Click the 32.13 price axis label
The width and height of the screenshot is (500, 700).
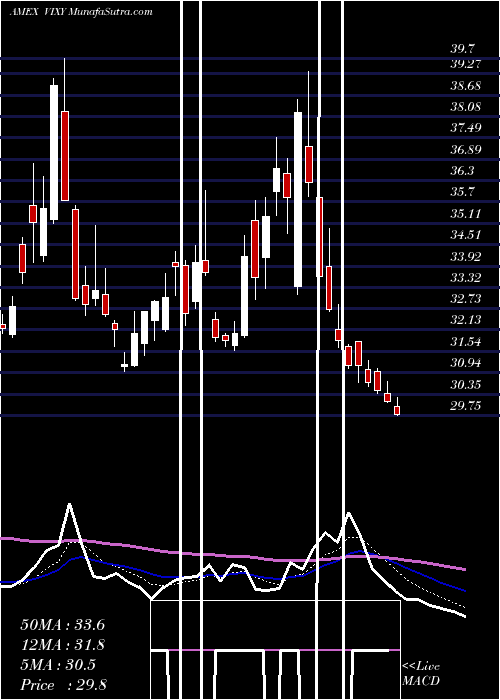pos(466,320)
